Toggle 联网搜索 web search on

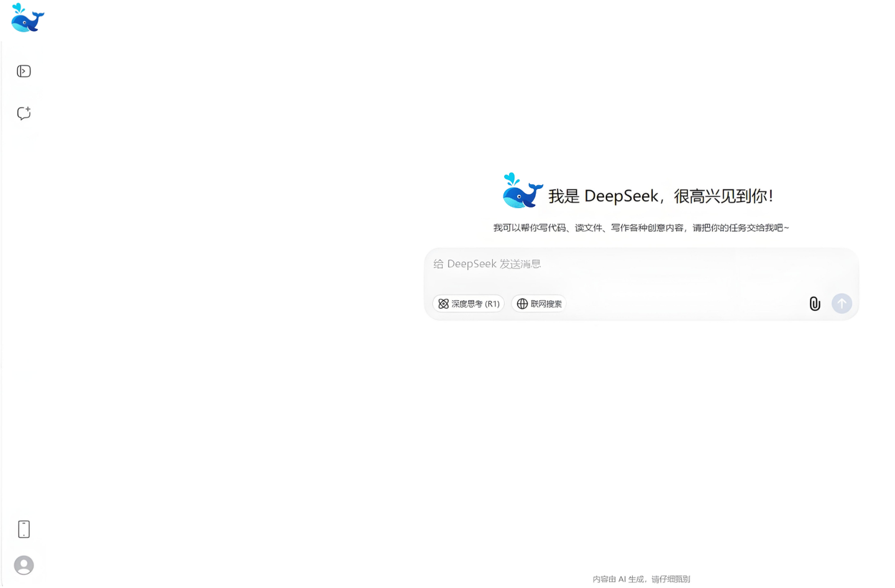538,304
